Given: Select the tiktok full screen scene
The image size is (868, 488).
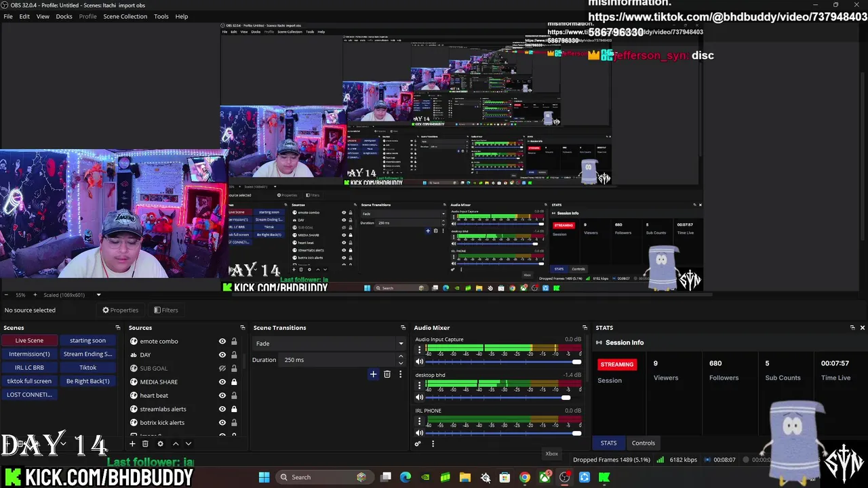Looking at the screenshot, I should [29, 381].
